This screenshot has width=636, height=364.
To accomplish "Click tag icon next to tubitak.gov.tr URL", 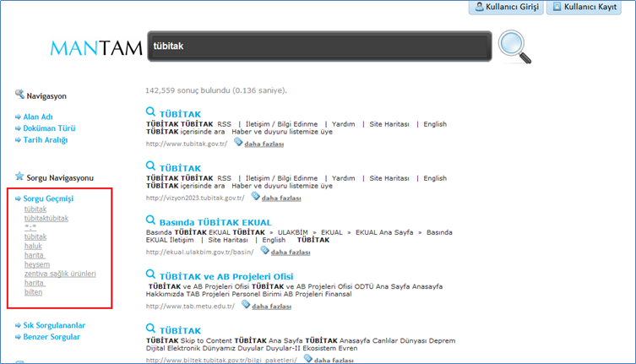I will 238,142.
